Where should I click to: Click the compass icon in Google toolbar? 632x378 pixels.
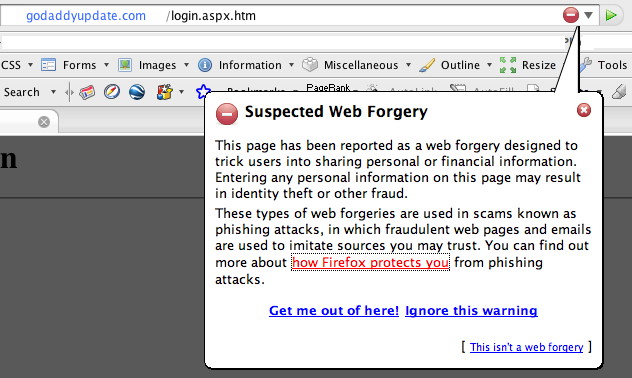coord(112,92)
